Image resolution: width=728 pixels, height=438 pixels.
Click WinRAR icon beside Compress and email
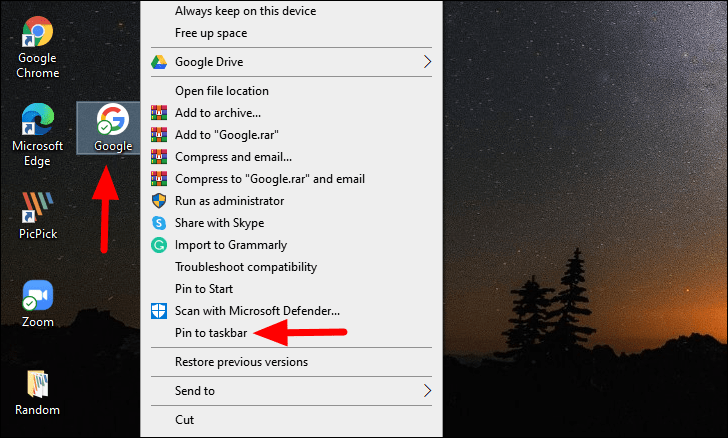point(159,157)
